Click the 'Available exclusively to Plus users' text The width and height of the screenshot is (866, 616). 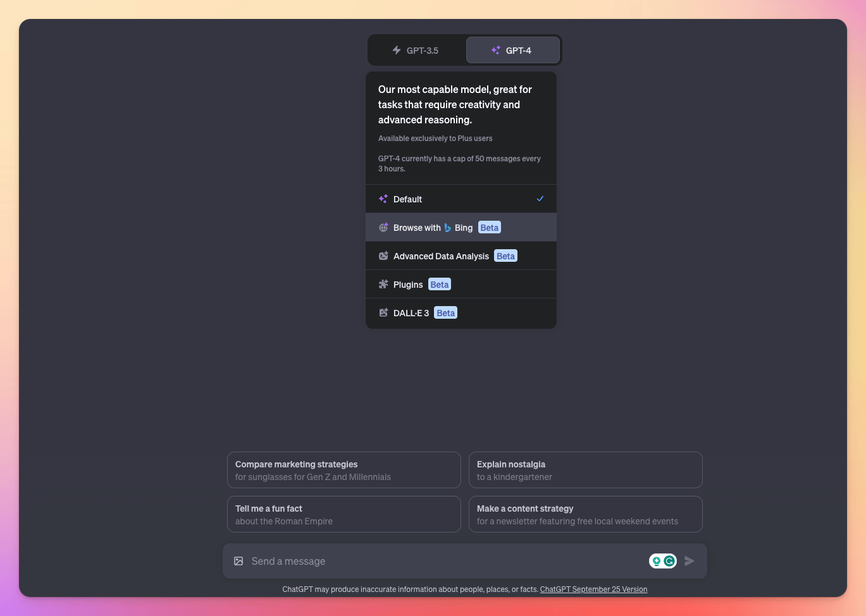(435, 139)
